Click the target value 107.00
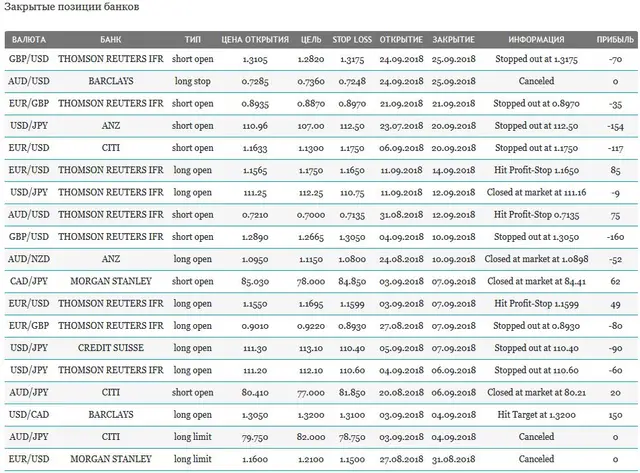The image size is (640, 473). [311, 126]
